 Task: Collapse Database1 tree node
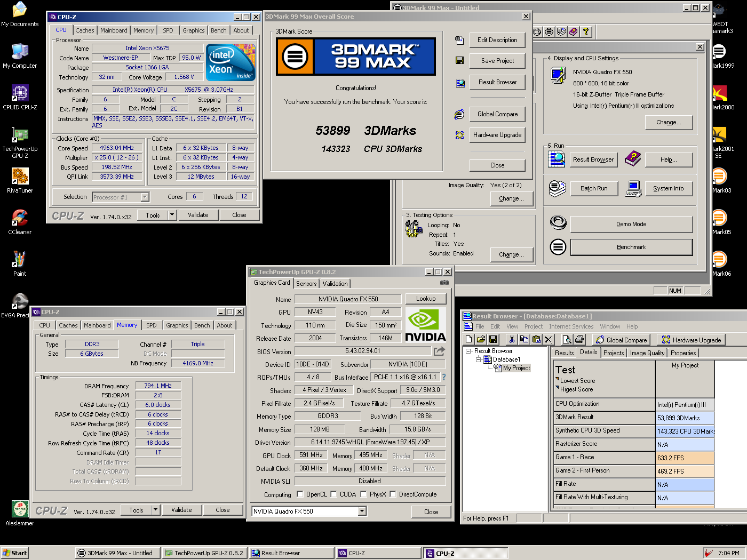(x=479, y=359)
